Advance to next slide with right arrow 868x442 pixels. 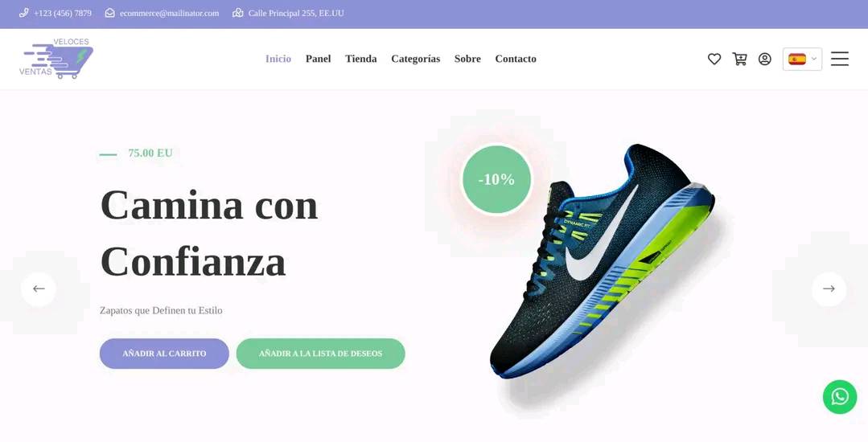pos(828,289)
